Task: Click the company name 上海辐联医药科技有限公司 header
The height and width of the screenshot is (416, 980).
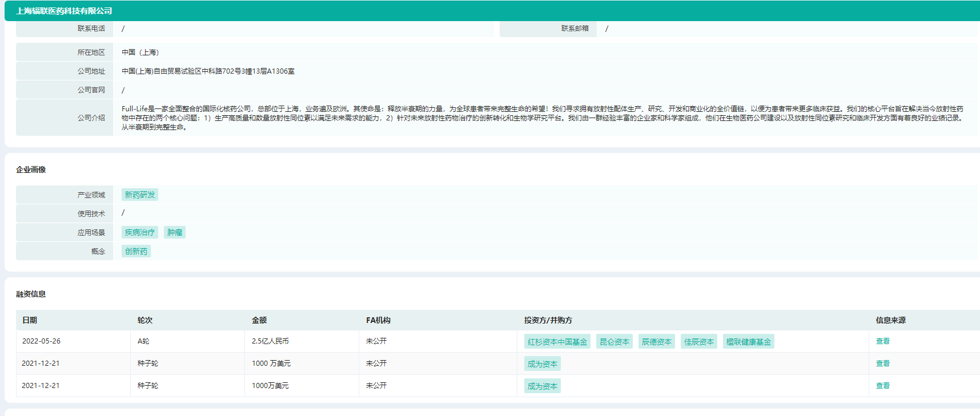Action: click(x=64, y=11)
